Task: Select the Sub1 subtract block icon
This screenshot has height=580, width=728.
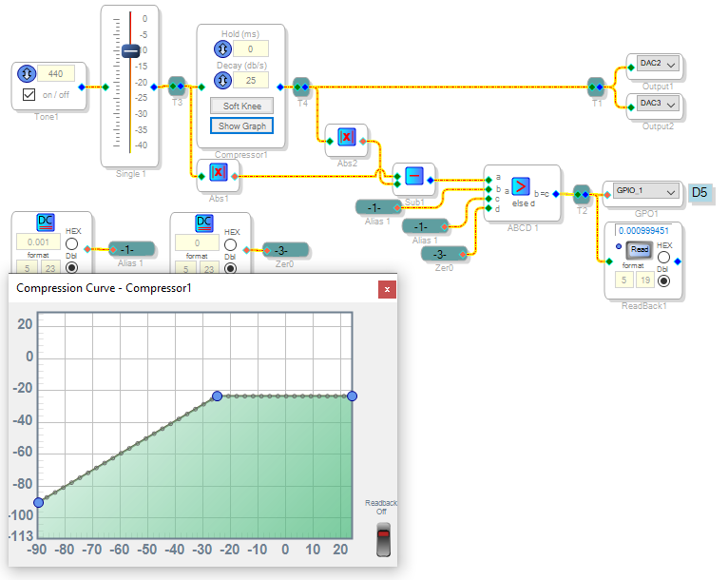Action: tap(414, 176)
